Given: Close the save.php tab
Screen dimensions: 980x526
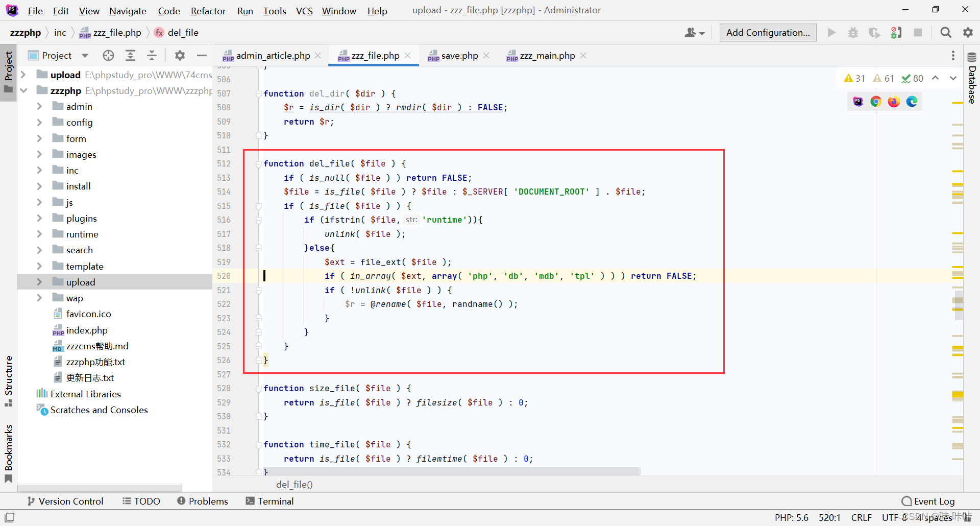Looking at the screenshot, I should click(x=486, y=56).
